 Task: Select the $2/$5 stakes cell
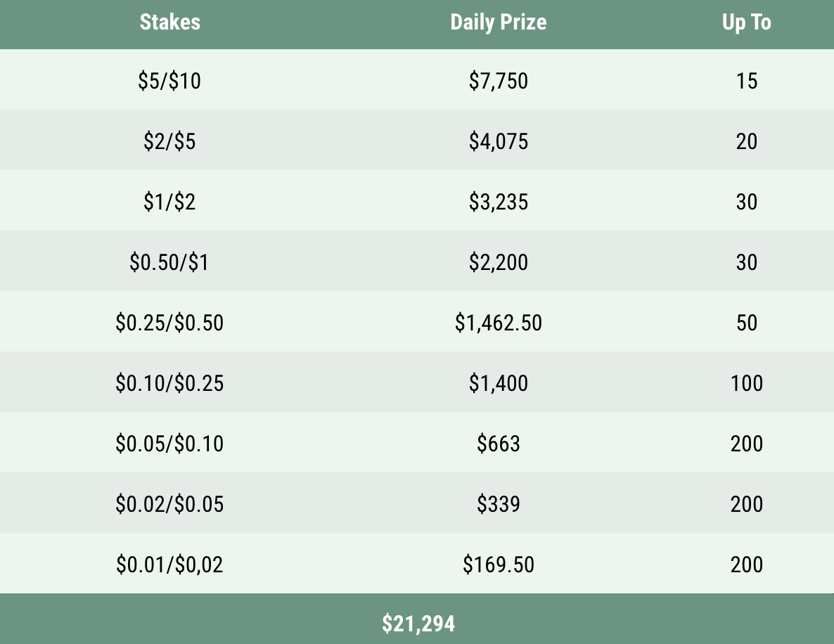[169, 142]
